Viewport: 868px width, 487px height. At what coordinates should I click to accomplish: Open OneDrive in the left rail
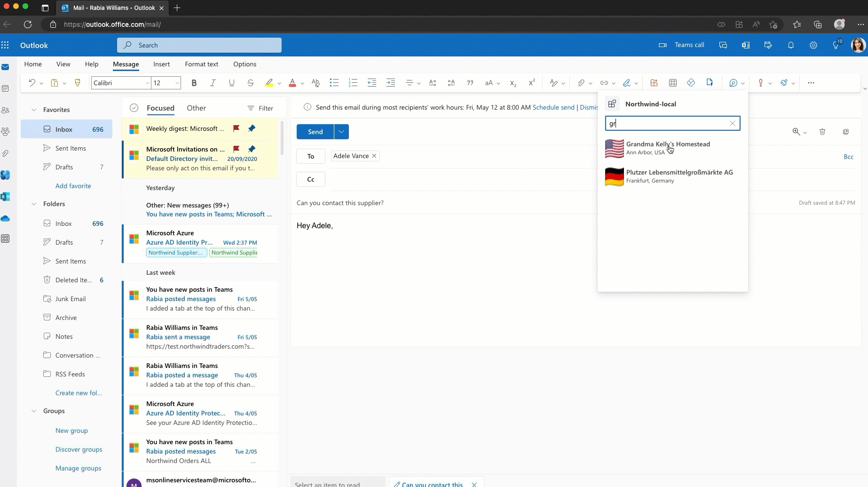tap(5, 218)
